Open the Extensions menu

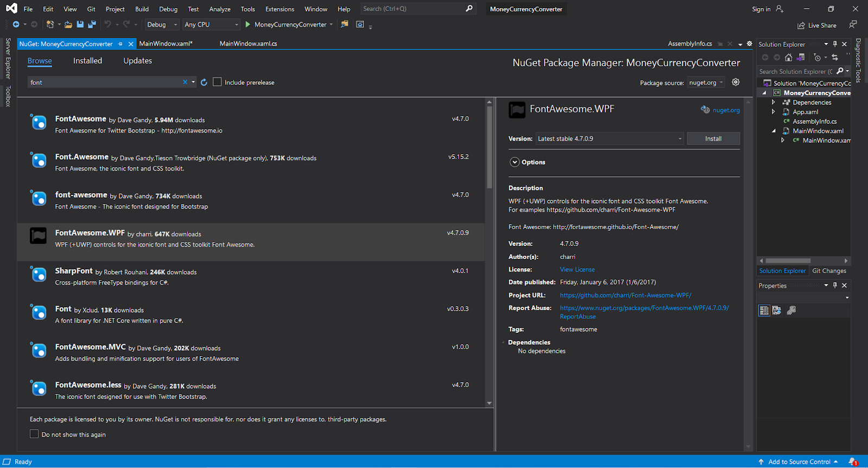[279, 9]
